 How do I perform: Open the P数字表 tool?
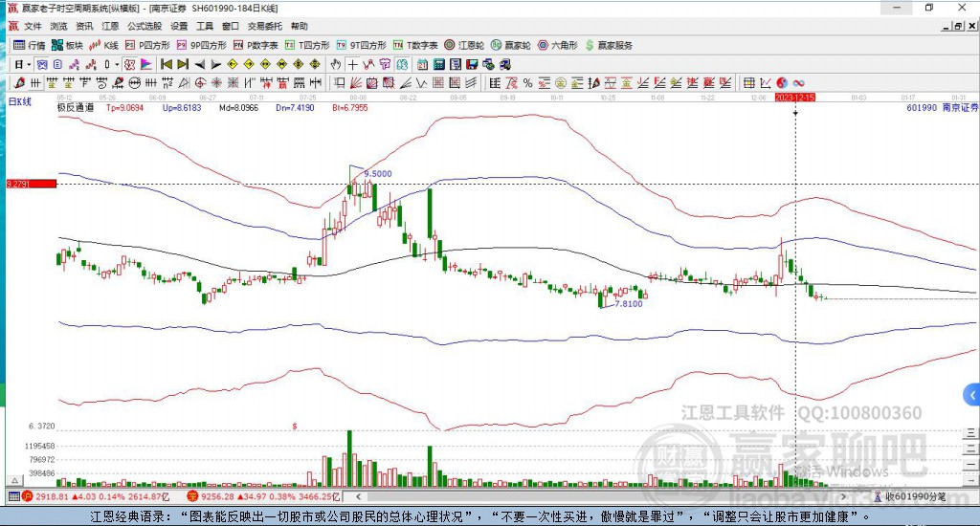coord(255,45)
